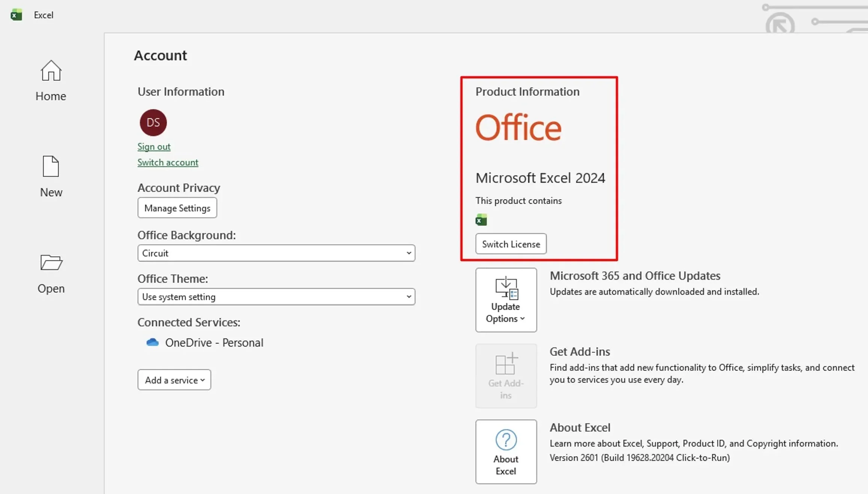This screenshot has height=494, width=868.
Task: Open the Update Options menu
Action: coord(506,300)
